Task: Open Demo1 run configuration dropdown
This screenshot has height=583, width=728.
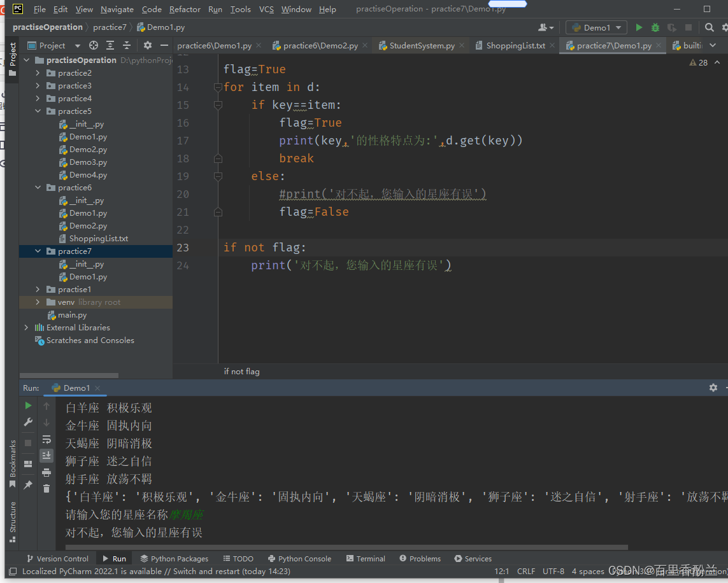Action: (596, 28)
